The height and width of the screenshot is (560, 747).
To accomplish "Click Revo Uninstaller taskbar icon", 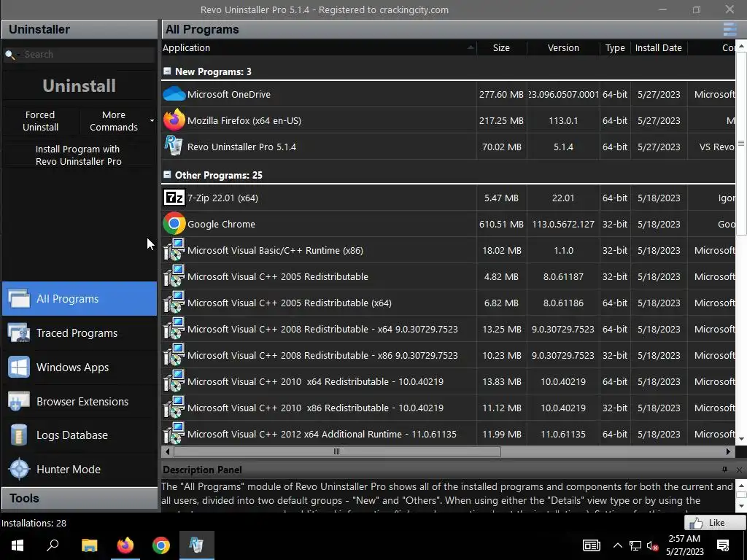I will [x=197, y=545].
